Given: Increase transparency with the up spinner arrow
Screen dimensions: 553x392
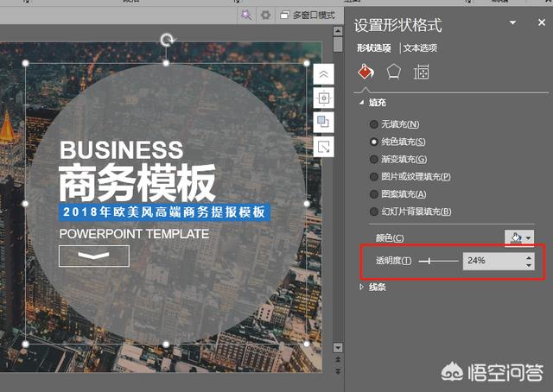Looking at the screenshot, I should tap(529, 257).
